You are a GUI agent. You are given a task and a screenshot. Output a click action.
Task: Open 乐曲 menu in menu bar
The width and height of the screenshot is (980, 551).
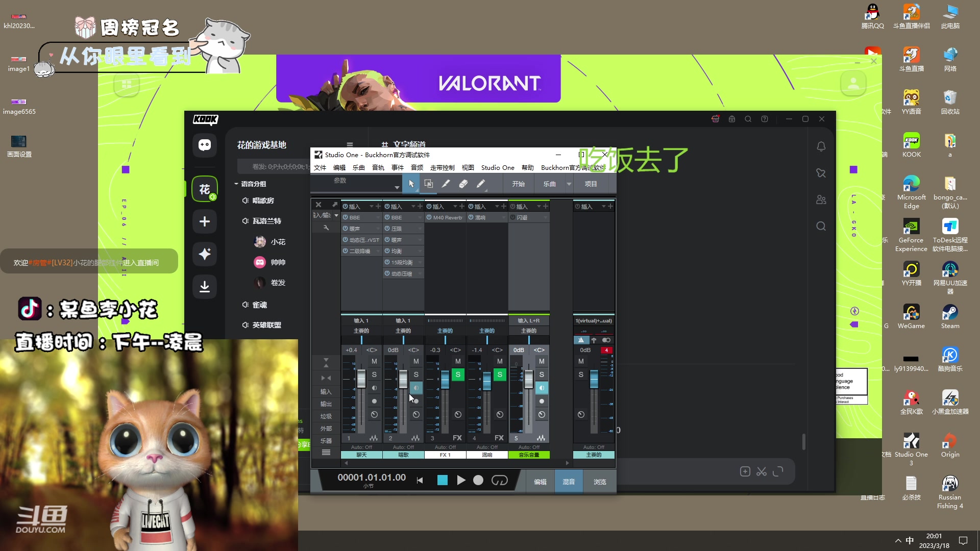point(359,168)
